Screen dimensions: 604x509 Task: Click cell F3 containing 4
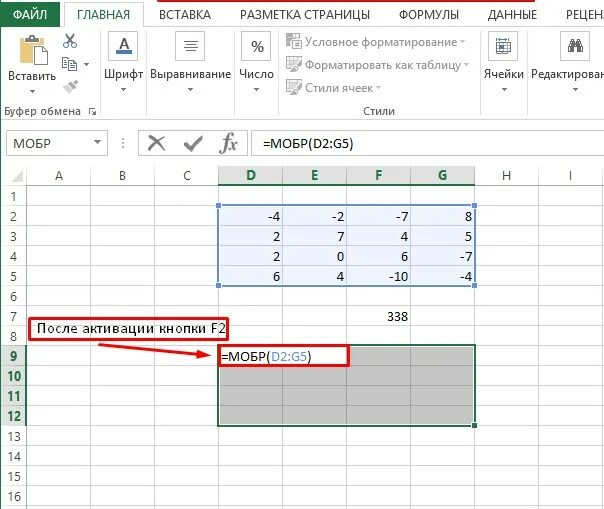click(378, 236)
